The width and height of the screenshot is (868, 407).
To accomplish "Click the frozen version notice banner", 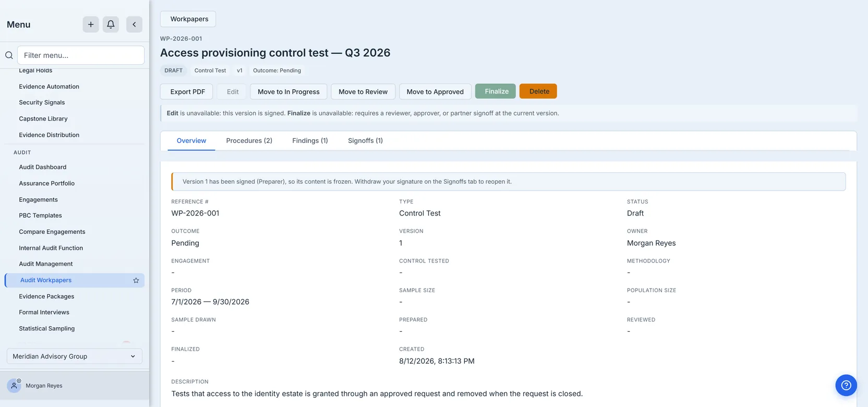I will pos(508,182).
